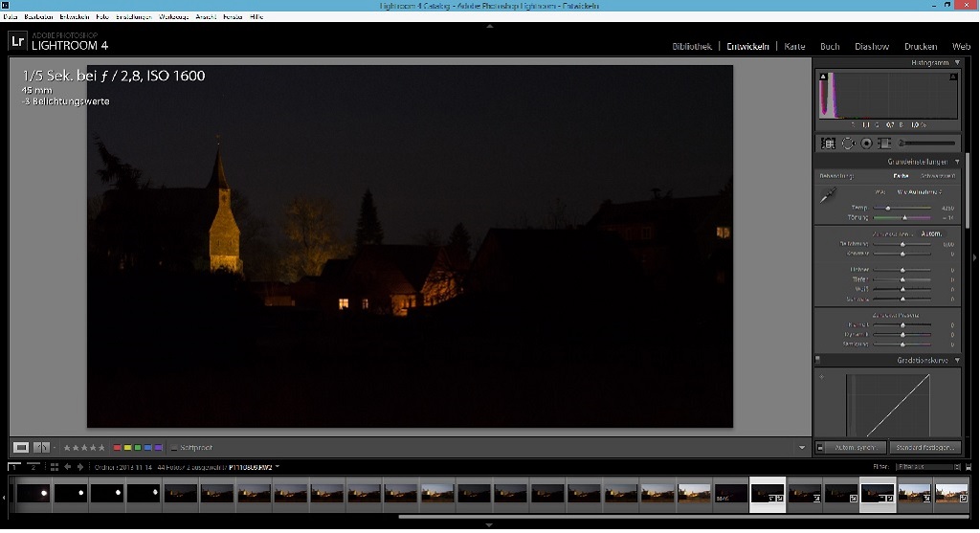Collapse the Histogramm panel
This screenshot has height=533, width=980.
tap(957, 62)
